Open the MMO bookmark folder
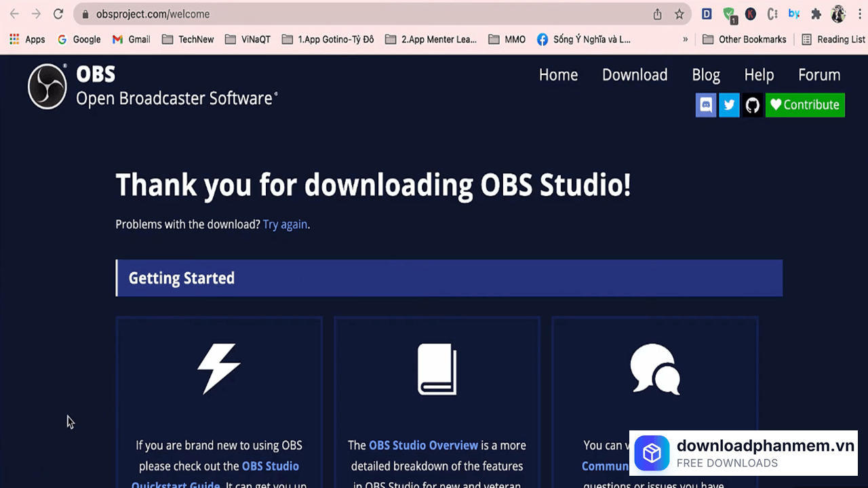The image size is (868, 488). tap(507, 39)
